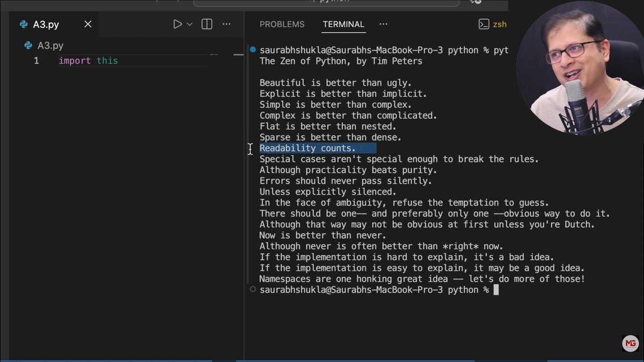Click the zsh terminal shell icon
This screenshot has height=362, width=644.
[x=484, y=24]
